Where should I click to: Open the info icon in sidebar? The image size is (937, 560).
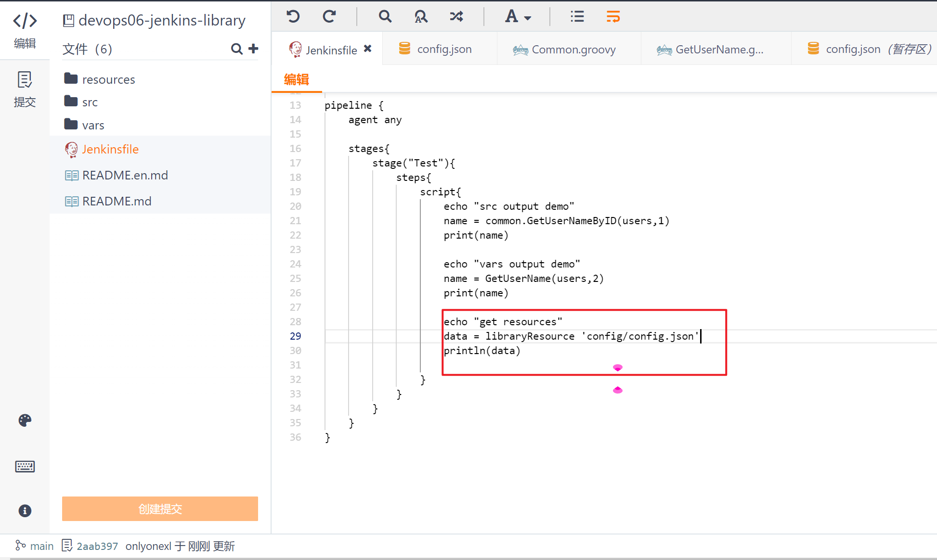click(25, 510)
